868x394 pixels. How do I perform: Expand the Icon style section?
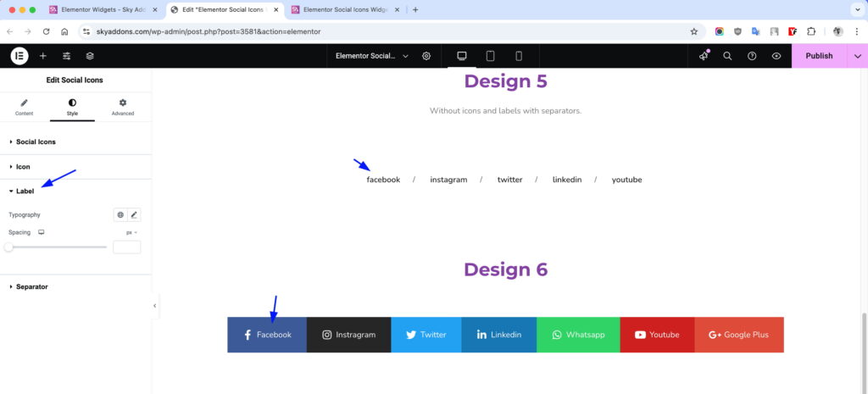point(75,167)
